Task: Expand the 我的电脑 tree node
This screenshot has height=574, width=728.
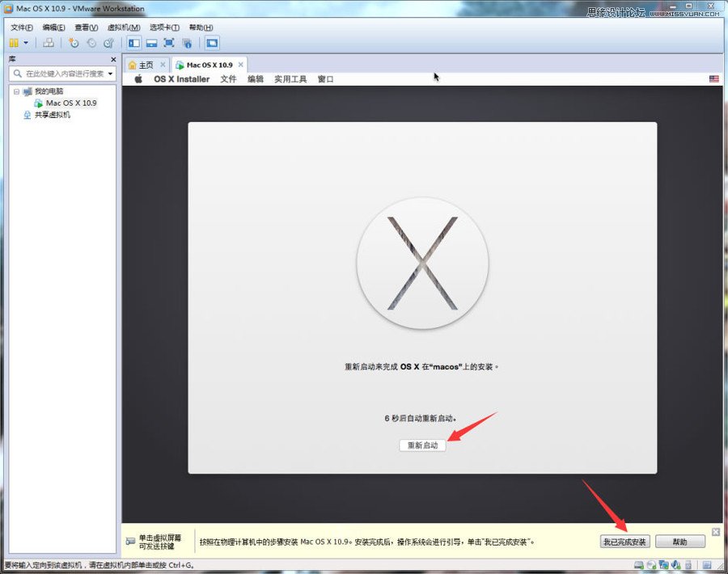Action: coord(17,91)
